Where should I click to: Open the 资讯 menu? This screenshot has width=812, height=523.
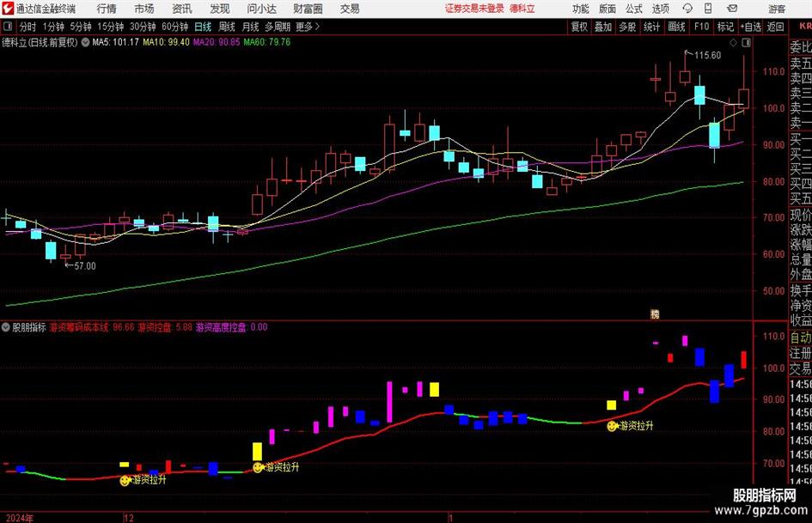coord(182,9)
